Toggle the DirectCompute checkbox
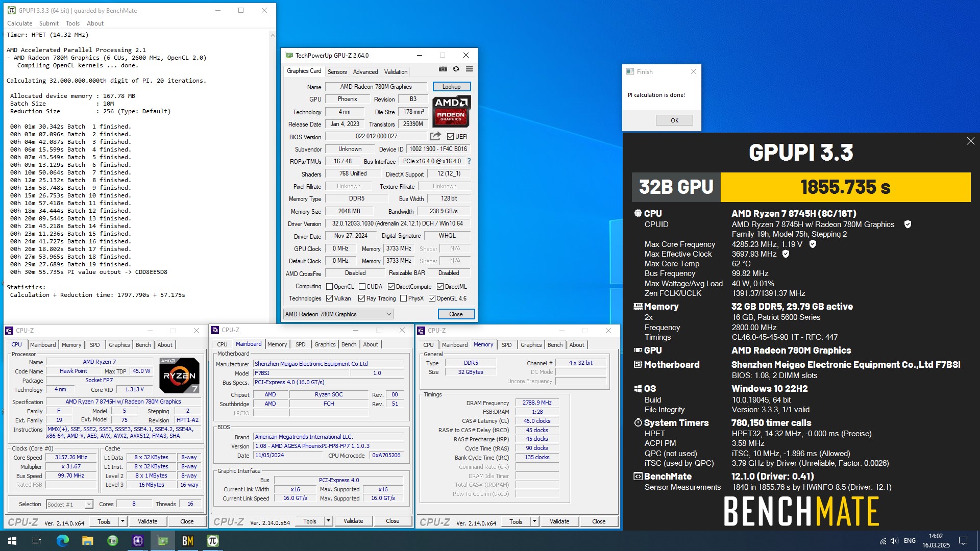The image size is (980, 551). point(391,287)
